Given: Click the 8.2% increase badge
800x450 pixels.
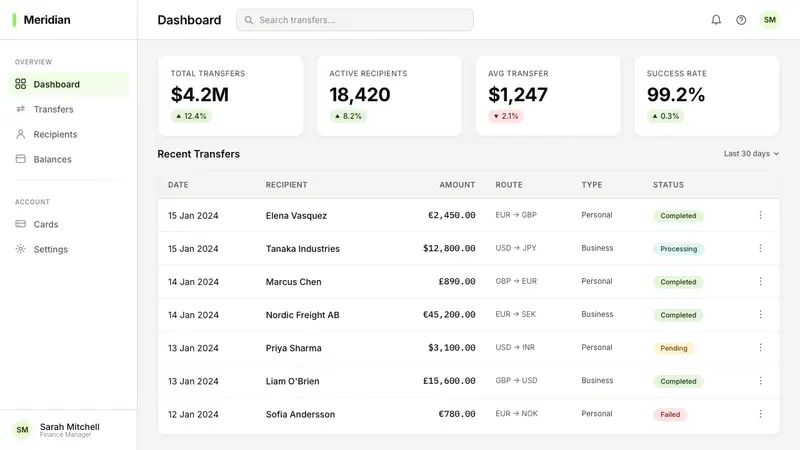Looking at the screenshot, I should coord(347,116).
